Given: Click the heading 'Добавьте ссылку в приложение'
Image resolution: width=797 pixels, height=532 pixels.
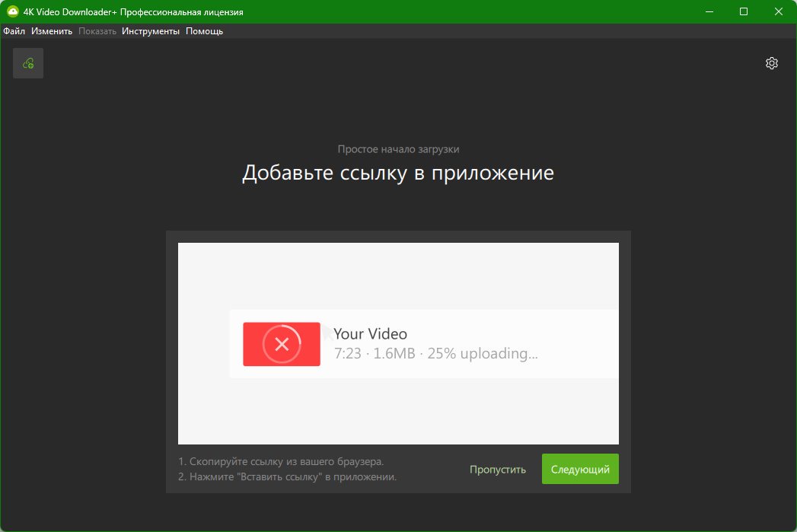Looking at the screenshot, I should click(398, 173).
